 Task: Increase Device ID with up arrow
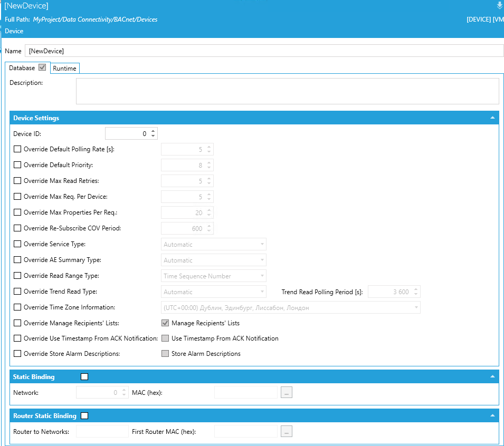coord(153,131)
